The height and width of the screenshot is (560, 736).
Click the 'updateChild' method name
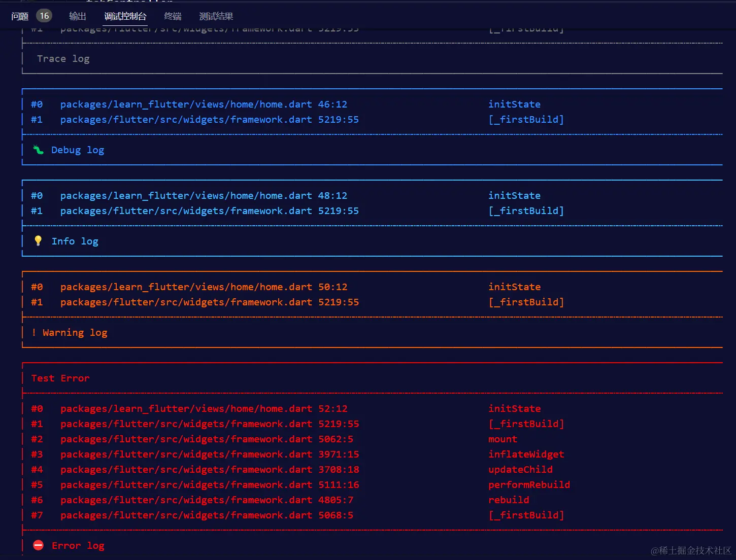(x=521, y=469)
